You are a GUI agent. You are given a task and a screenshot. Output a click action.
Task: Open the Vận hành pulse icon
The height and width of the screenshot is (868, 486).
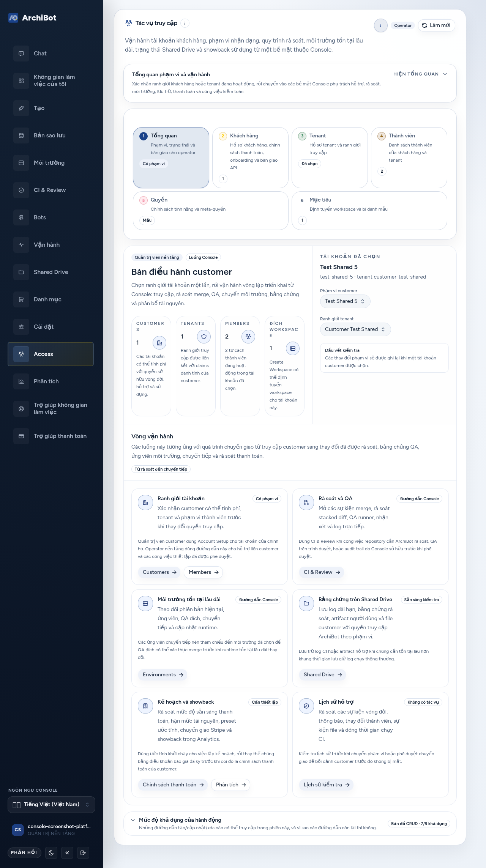pos(21,245)
